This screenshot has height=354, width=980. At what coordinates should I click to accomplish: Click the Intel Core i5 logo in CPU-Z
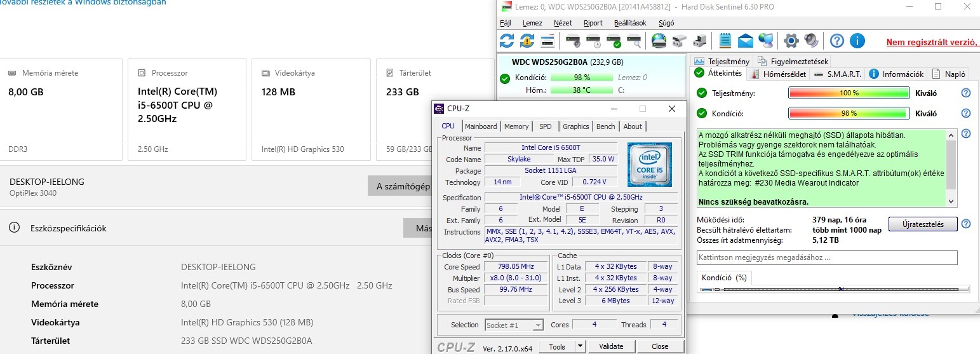point(650,164)
